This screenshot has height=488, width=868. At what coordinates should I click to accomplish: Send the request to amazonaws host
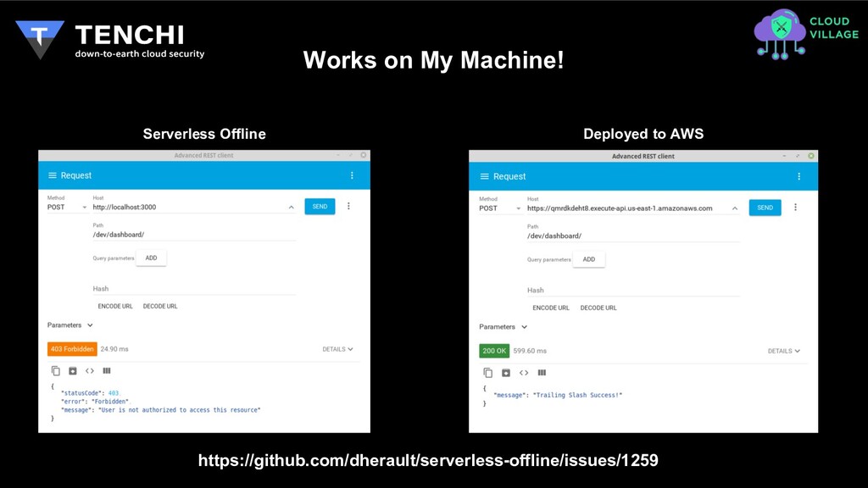(765, 208)
